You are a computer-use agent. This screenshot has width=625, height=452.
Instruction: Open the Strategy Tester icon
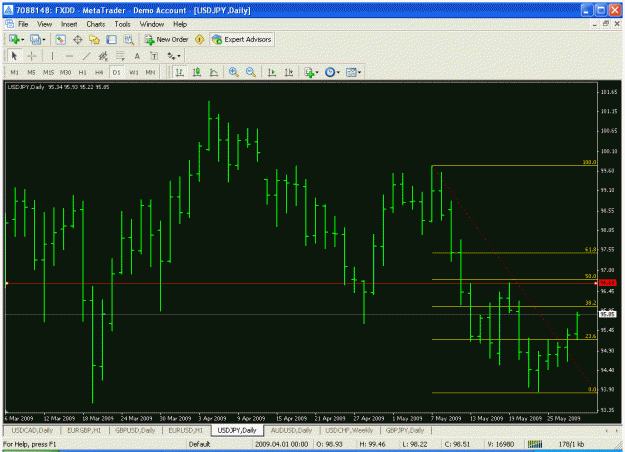click(128, 39)
